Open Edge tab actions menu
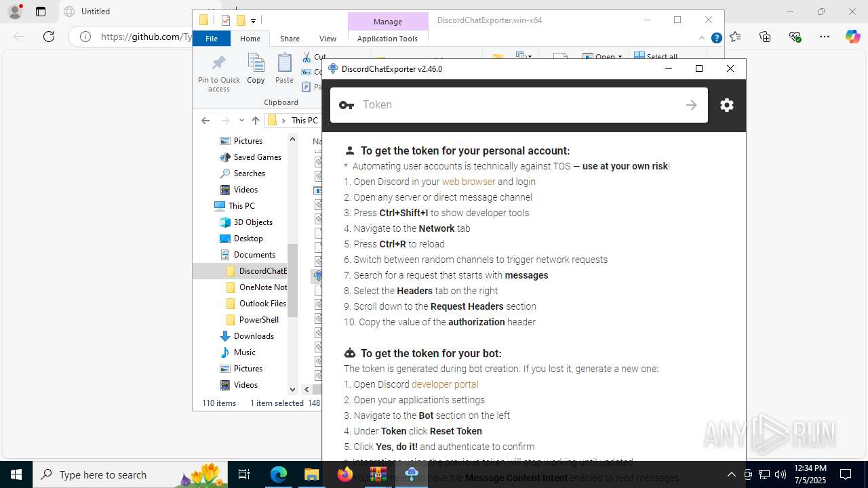This screenshot has height=488, width=868. (41, 12)
